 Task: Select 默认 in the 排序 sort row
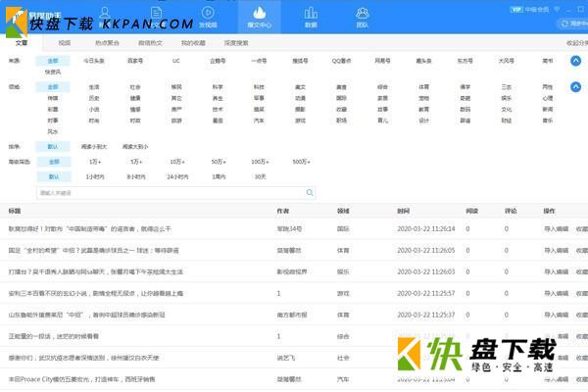[53, 147]
